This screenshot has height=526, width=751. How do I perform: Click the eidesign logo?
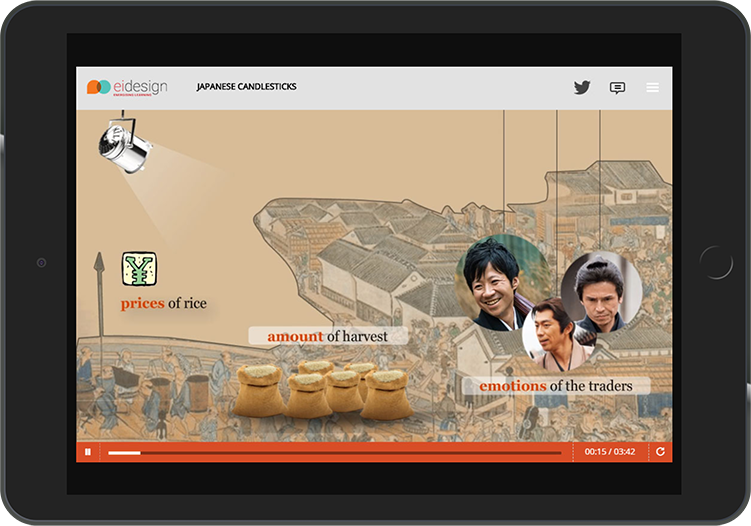pyautogui.click(x=127, y=87)
